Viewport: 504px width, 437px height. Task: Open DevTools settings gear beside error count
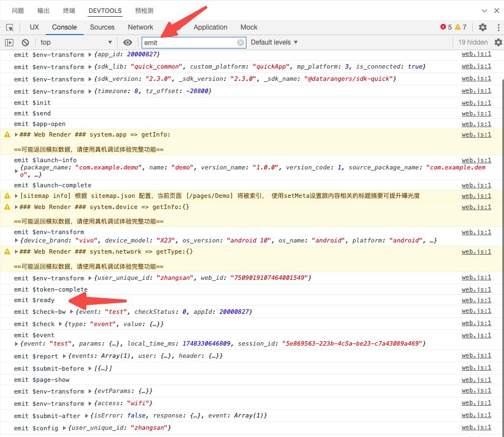point(483,27)
